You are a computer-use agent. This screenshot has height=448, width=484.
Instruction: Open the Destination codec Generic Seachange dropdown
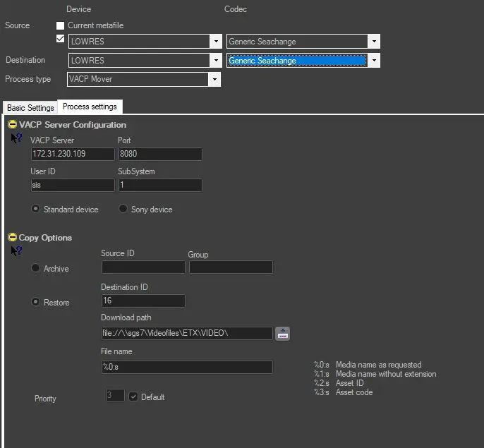tap(374, 61)
